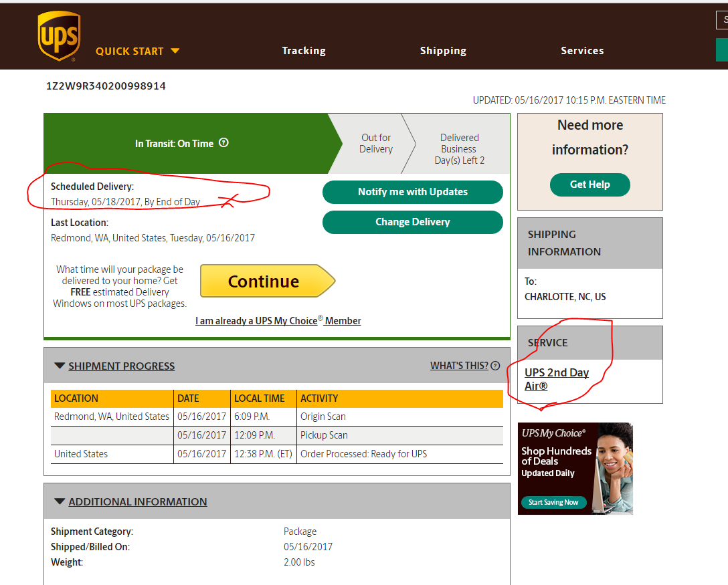The image size is (728, 585).
Task: Click the UPS shield logo
Action: click(x=59, y=36)
